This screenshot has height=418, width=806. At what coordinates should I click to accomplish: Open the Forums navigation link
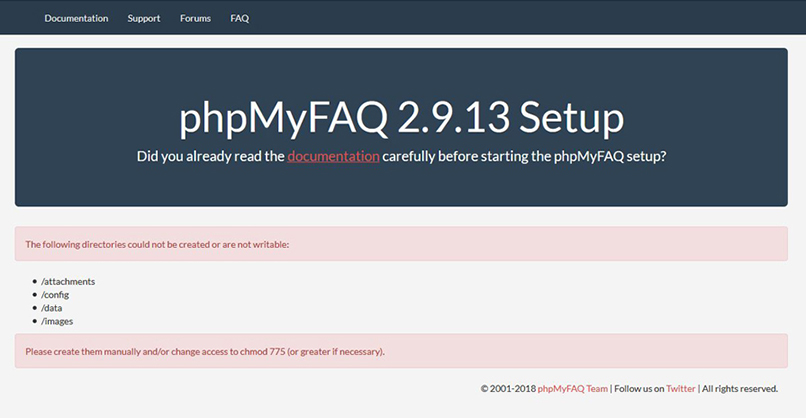coord(195,18)
